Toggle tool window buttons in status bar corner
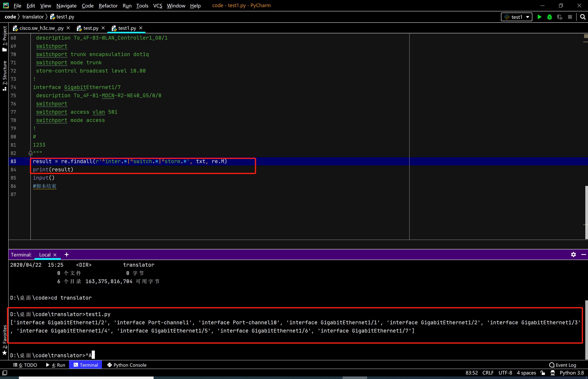 tap(5, 373)
